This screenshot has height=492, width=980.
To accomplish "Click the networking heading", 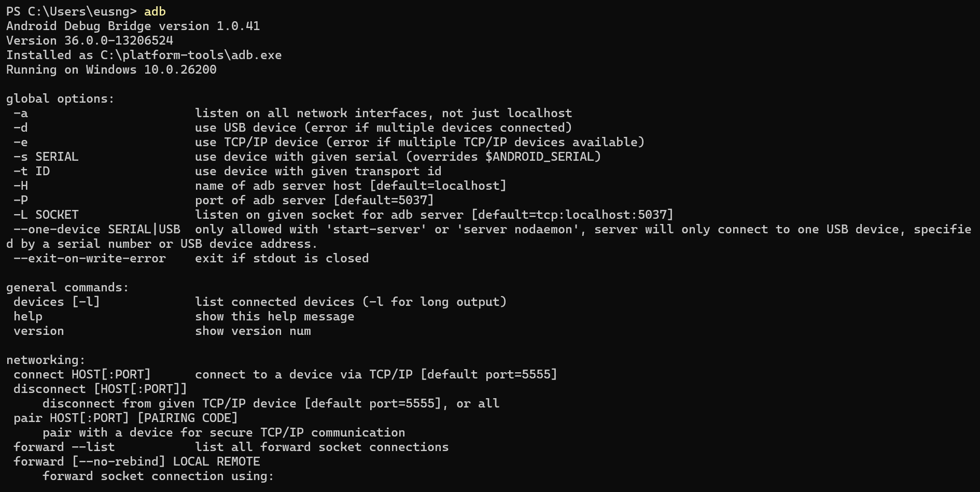I will tap(46, 360).
